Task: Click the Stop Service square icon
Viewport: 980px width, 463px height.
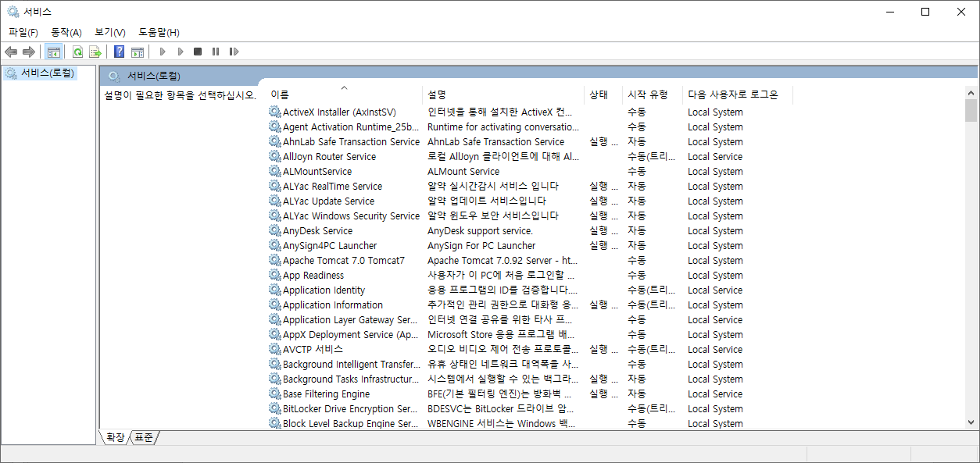Action: (198, 52)
